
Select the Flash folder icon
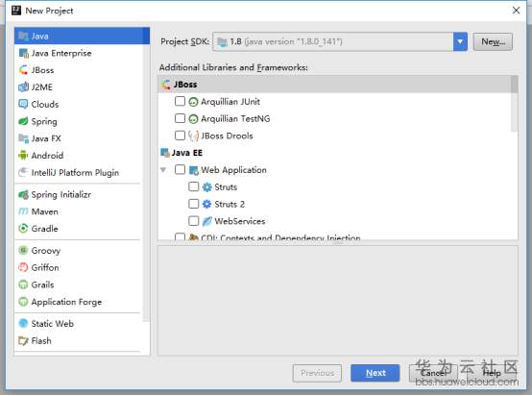coord(23,340)
